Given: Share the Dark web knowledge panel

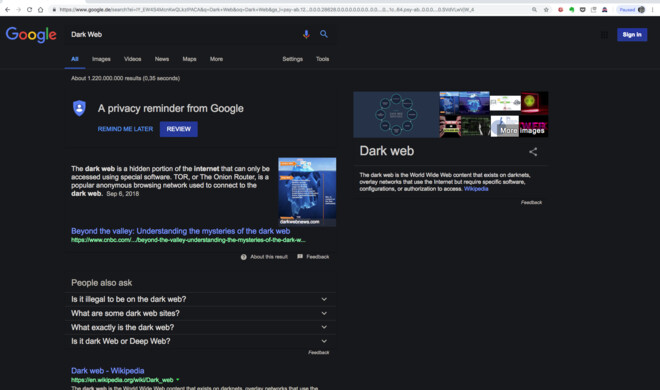Looking at the screenshot, I should [x=533, y=152].
